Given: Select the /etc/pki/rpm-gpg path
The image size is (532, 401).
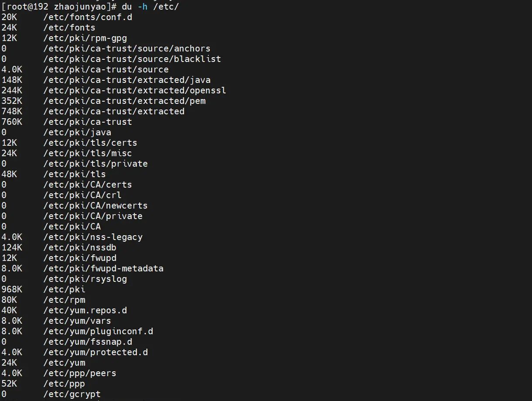Looking at the screenshot, I should click(x=85, y=38).
